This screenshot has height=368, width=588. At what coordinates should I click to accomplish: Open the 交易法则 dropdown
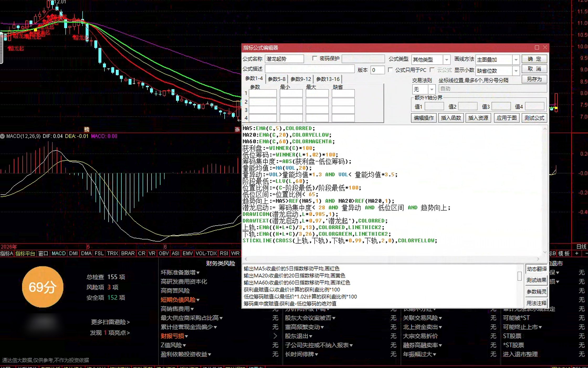coord(432,89)
